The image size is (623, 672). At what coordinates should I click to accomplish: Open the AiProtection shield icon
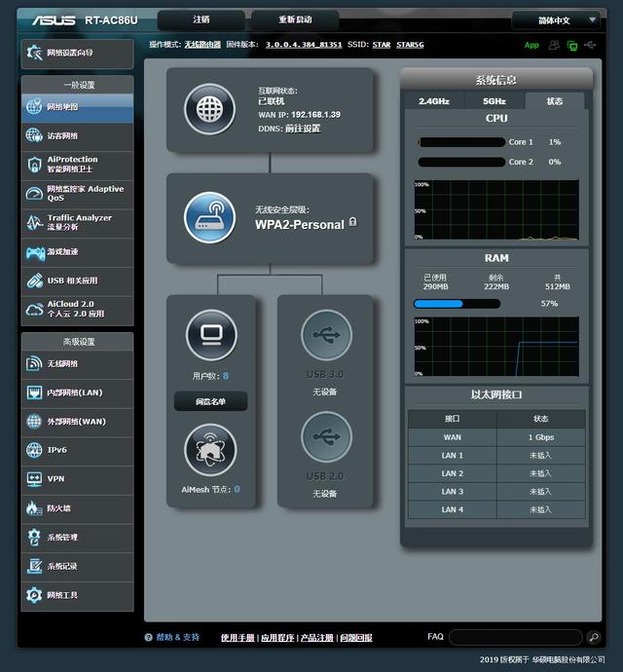tap(34, 165)
